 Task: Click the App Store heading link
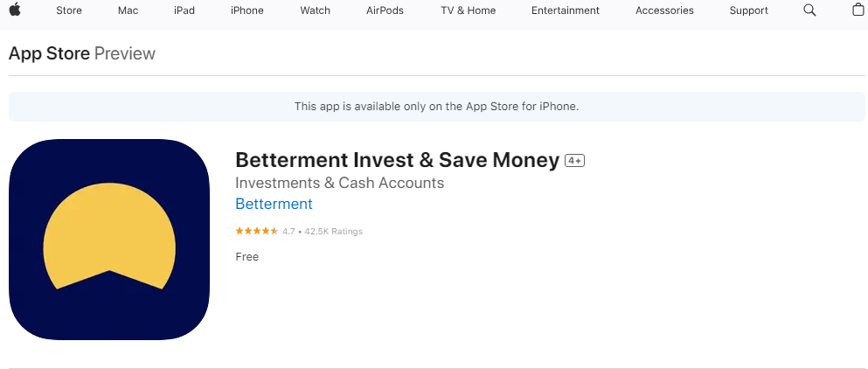(x=49, y=53)
